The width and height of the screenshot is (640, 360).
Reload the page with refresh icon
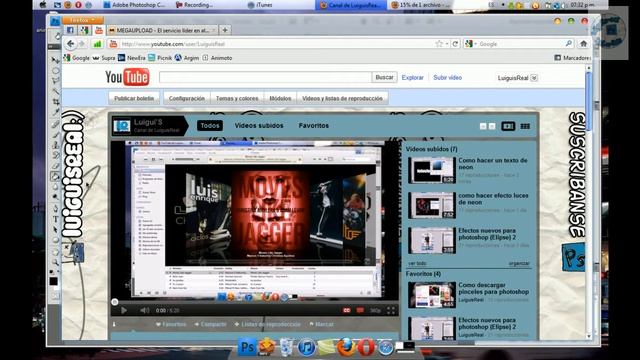click(455, 44)
